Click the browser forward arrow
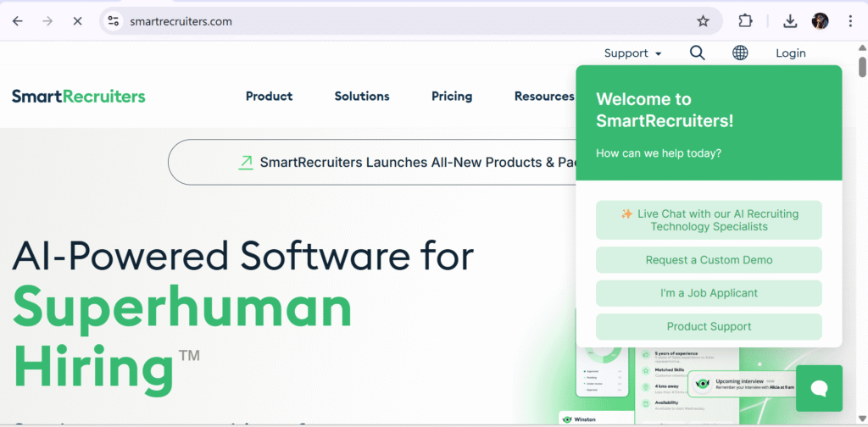 [48, 21]
